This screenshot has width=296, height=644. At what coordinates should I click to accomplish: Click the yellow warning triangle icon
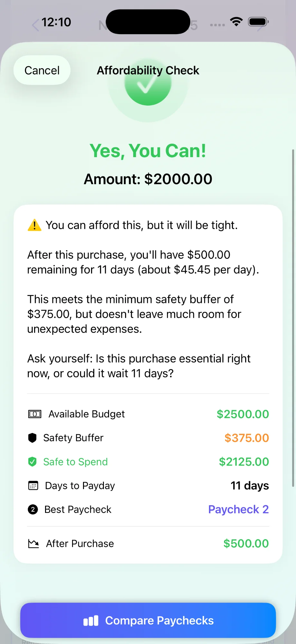[35, 225]
